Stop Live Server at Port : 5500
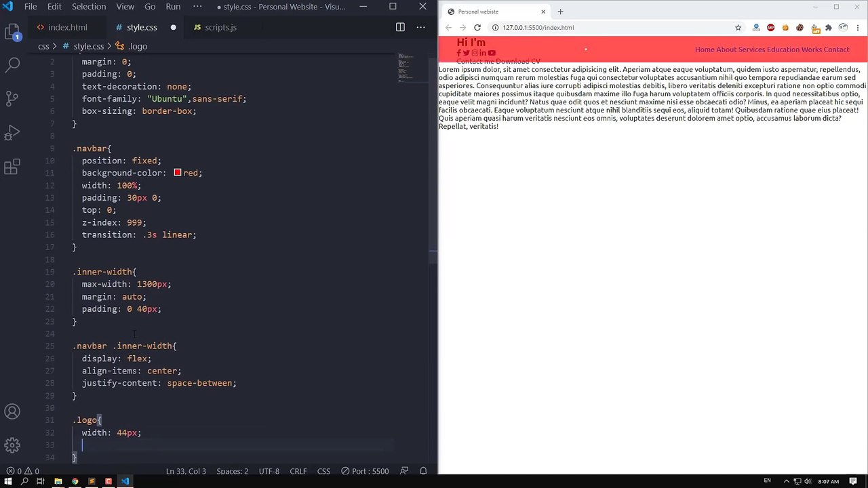 365,471
